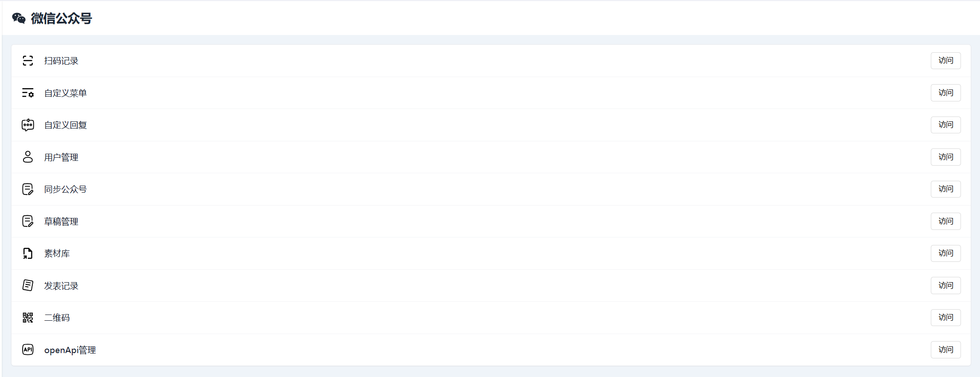Click the custom menu settings icon

coord(28,93)
